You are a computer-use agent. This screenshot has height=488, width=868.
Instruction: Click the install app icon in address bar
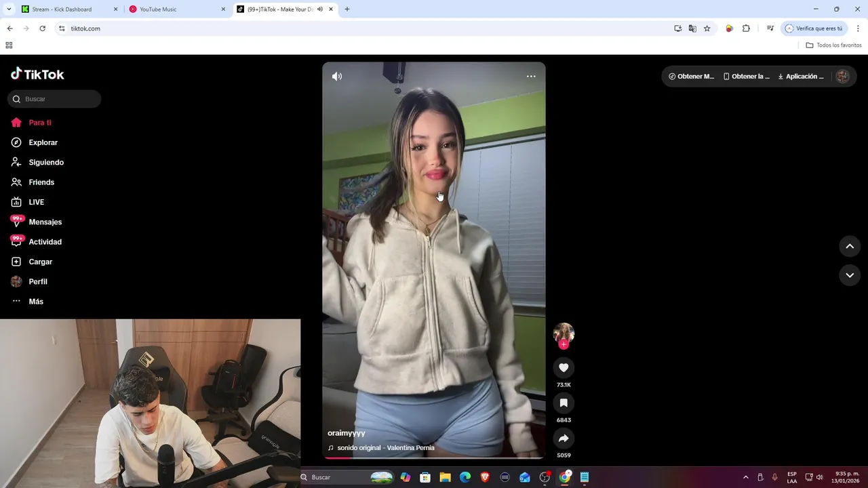pyautogui.click(x=677, y=28)
